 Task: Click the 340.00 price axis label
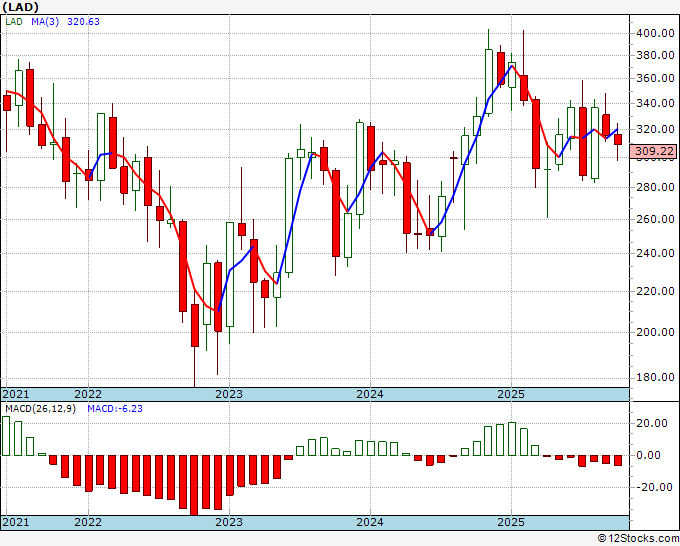[x=655, y=103]
